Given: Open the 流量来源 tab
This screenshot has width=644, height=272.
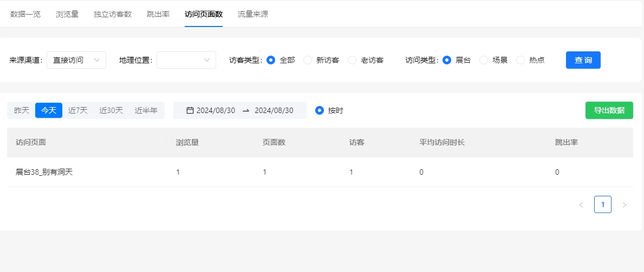Looking at the screenshot, I should tap(252, 14).
